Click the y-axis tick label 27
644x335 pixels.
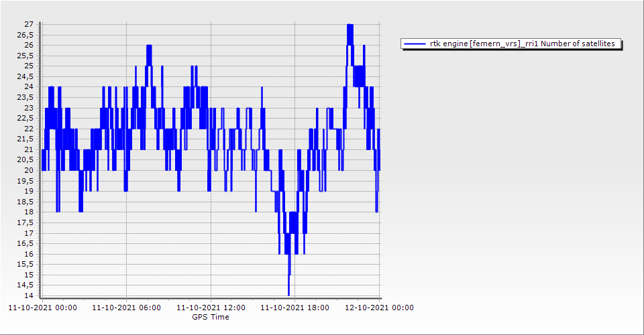[29, 25]
